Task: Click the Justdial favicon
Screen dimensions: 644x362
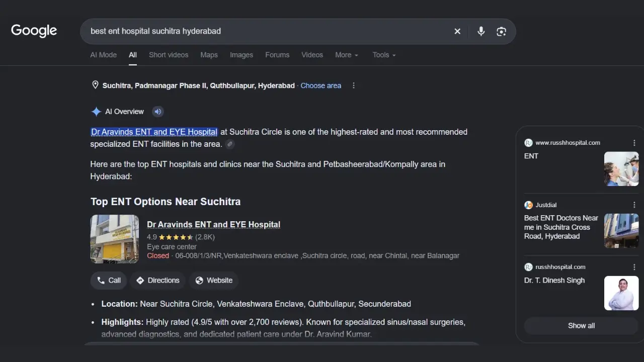Action: click(x=528, y=205)
